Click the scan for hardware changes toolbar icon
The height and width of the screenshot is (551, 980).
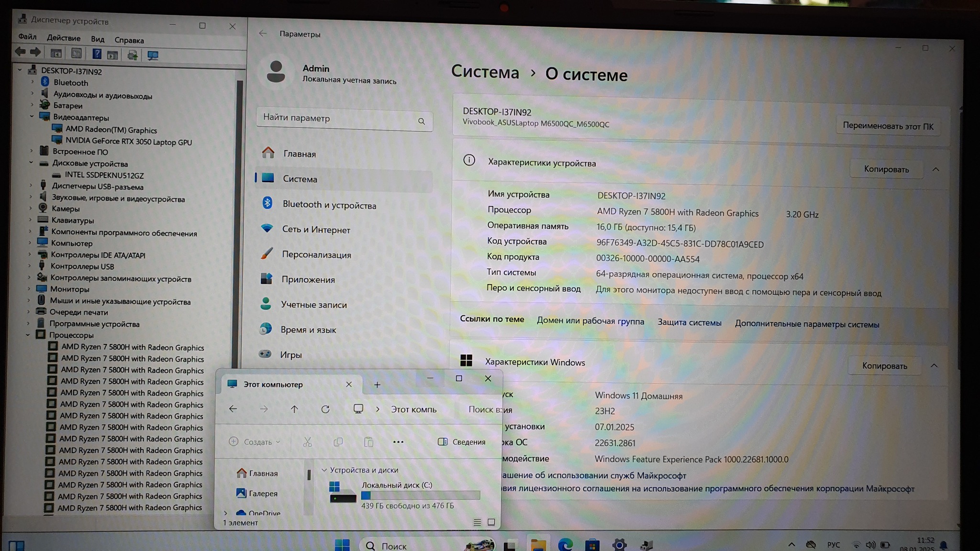pyautogui.click(x=153, y=55)
